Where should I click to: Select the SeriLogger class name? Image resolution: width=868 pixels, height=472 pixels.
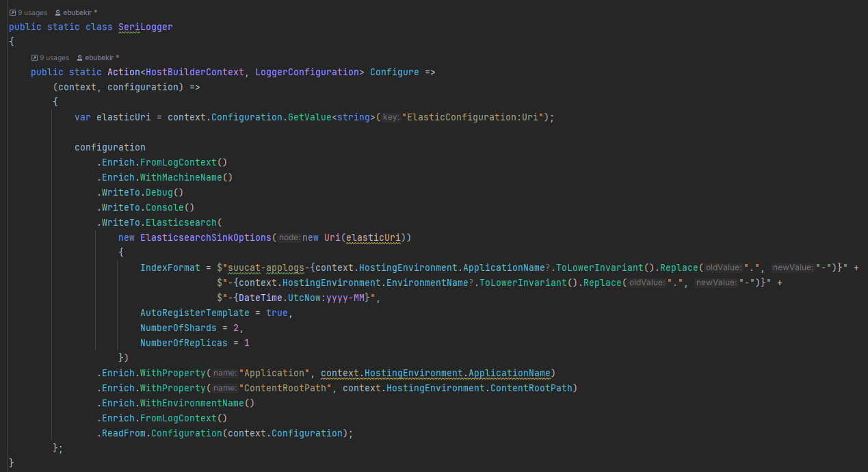coord(145,27)
